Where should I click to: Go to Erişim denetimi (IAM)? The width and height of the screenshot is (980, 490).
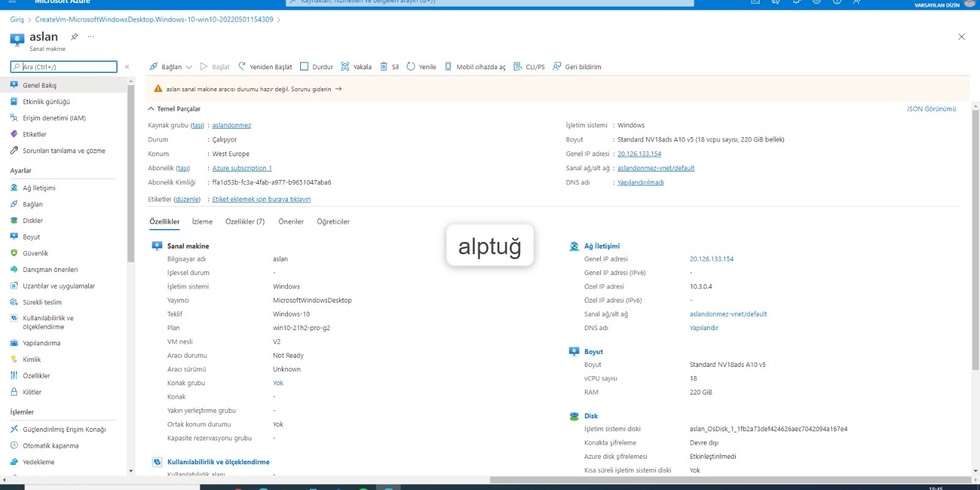[54, 118]
